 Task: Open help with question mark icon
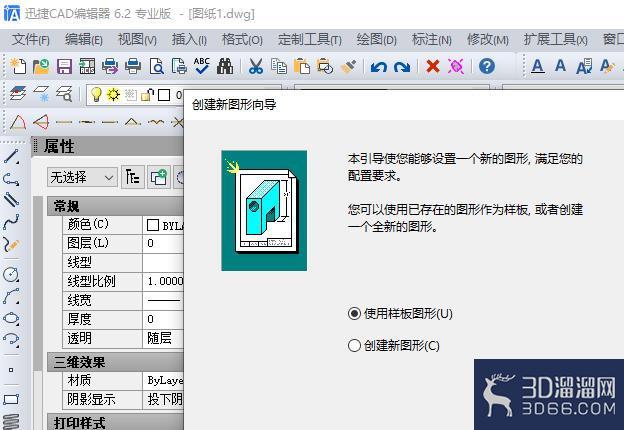(487, 66)
